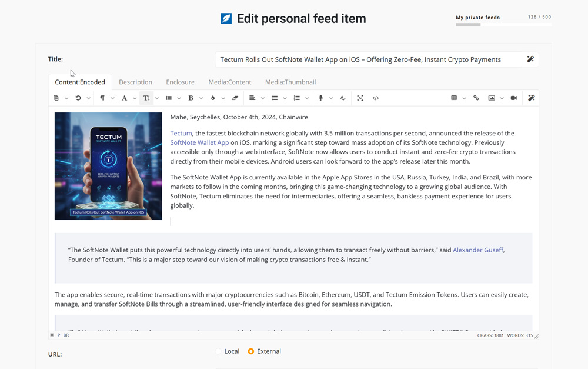Insert a link using the chain icon

click(x=476, y=98)
